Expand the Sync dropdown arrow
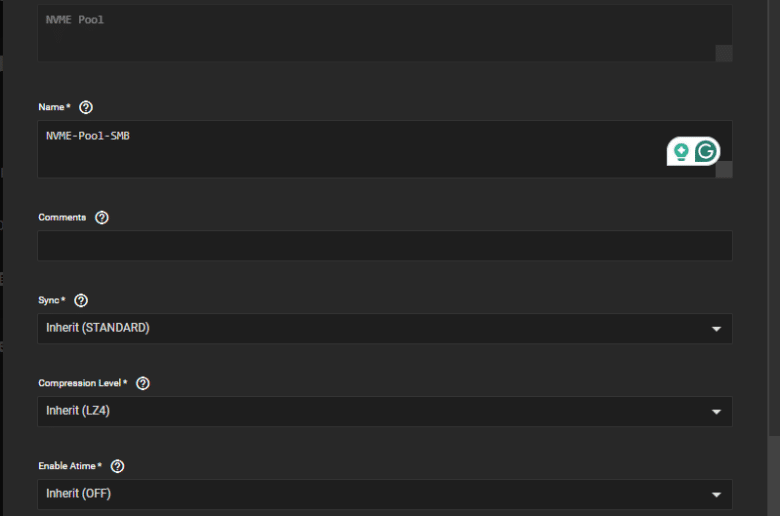The height and width of the screenshot is (516, 780). [716, 329]
